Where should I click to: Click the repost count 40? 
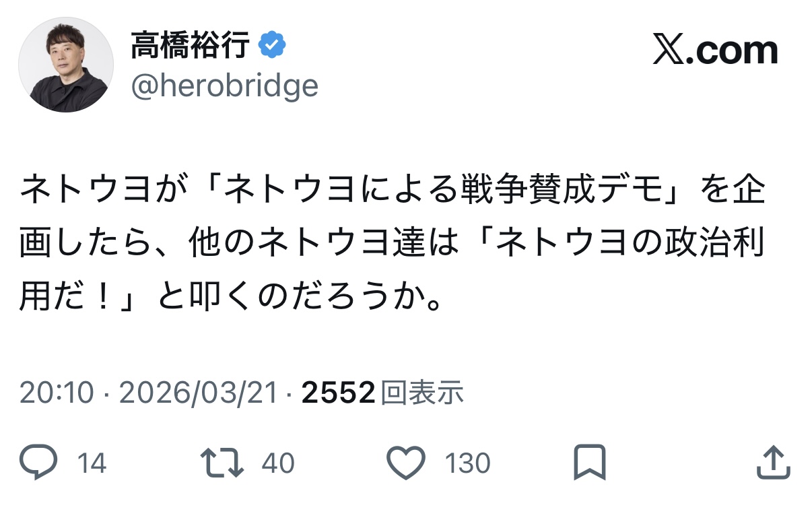coord(277,463)
